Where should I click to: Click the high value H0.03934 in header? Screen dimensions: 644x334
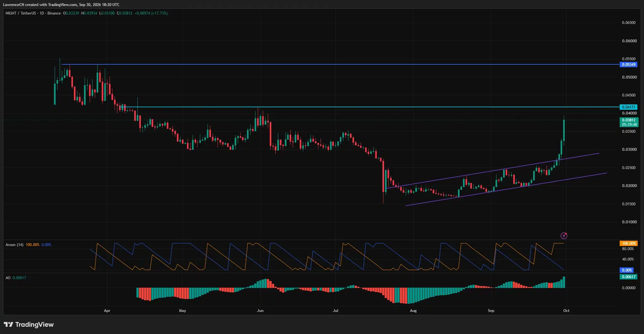(x=89, y=13)
